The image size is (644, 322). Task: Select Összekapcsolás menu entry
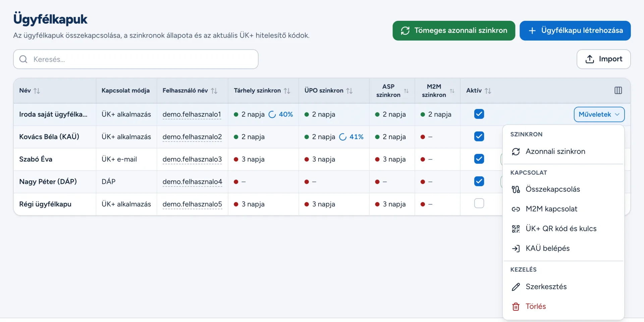click(563, 190)
